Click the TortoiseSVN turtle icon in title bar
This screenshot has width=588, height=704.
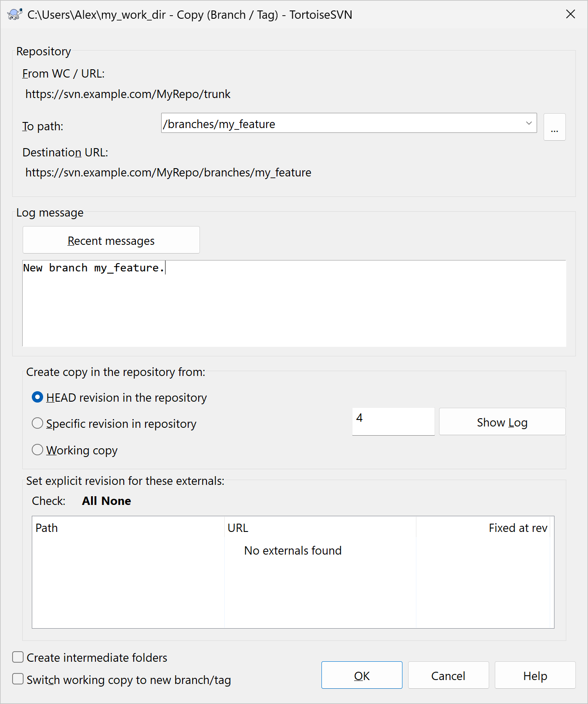15,14
